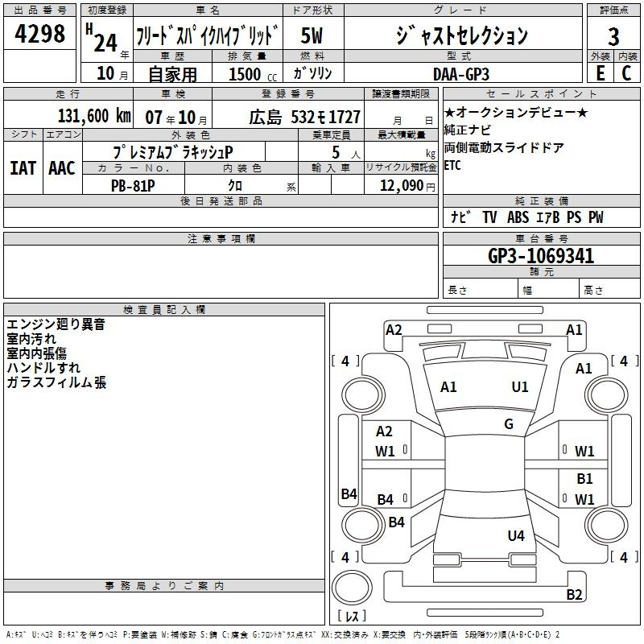Select inspector note ハンドルすれ
Image resolution: width=644 pixels, height=644 pixels.
tap(43, 368)
